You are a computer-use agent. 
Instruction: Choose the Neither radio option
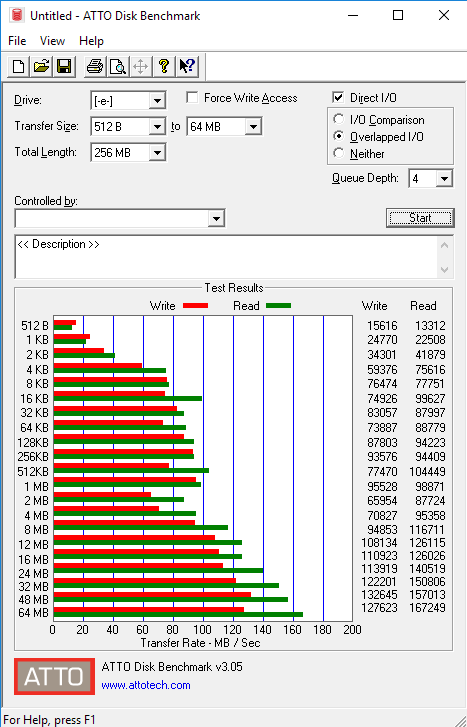coord(339,153)
